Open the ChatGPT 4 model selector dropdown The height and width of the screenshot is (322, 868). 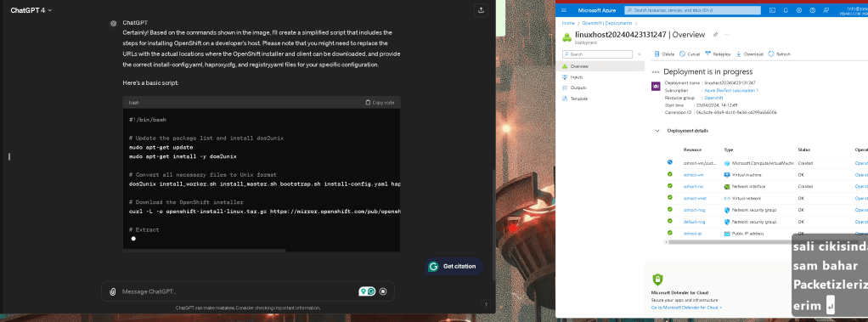click(31, 10)
